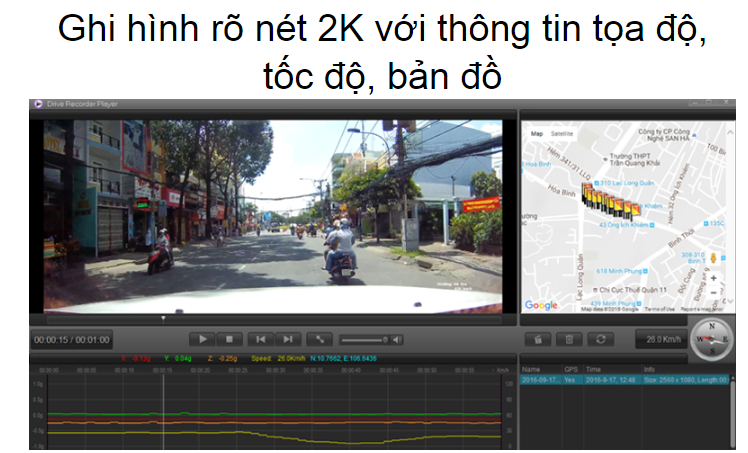Refresh the list with the circular arrows icon
This screenshot has width=748, height=453.
click(601, 340)
